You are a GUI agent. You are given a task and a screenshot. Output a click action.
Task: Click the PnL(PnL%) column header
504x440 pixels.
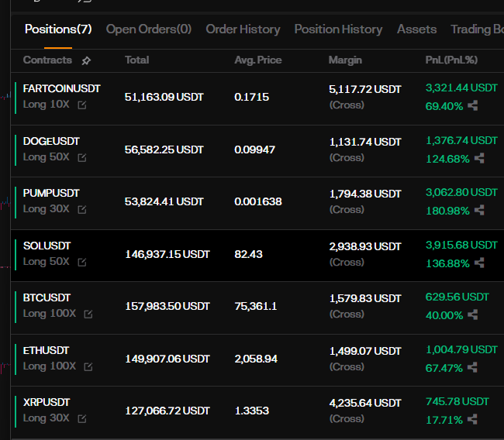[451, 60]
